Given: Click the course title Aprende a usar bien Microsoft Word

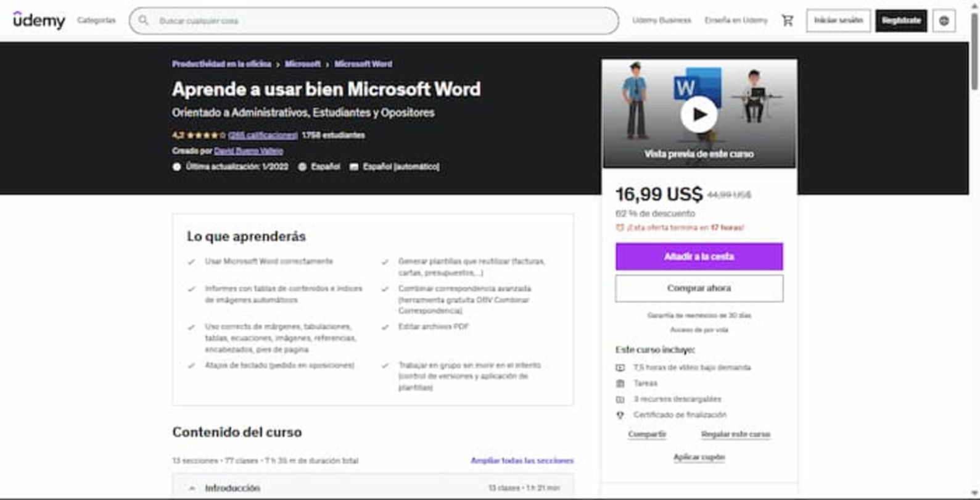Looking at the screenshot, I should point(326,89).
